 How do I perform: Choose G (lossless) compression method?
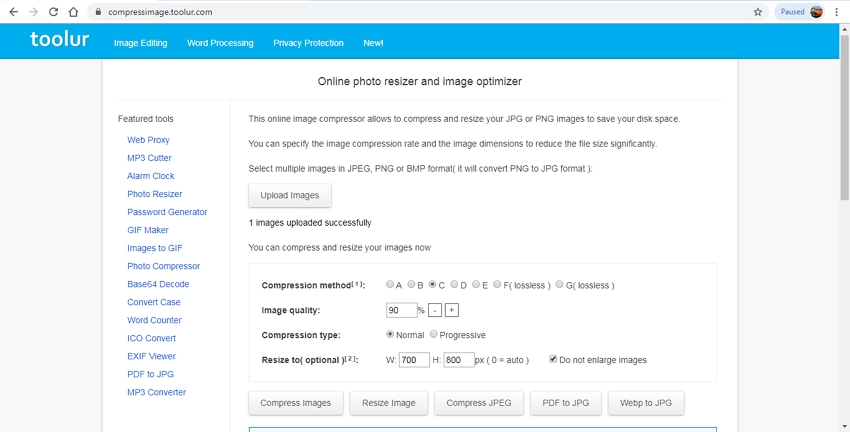coord(559,285)
